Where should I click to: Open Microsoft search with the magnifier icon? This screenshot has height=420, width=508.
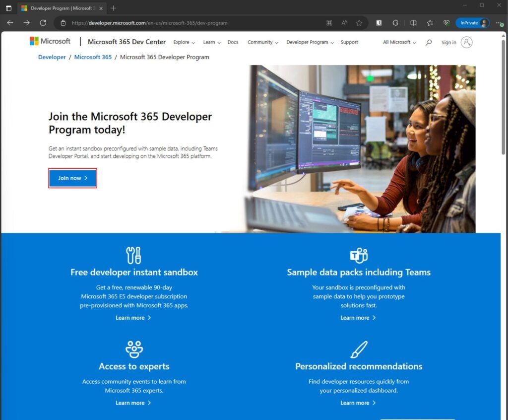(429, 42)
